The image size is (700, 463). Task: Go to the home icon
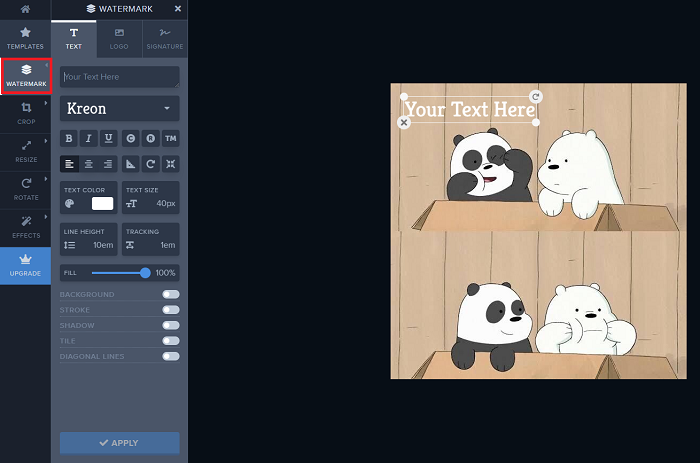25,9
